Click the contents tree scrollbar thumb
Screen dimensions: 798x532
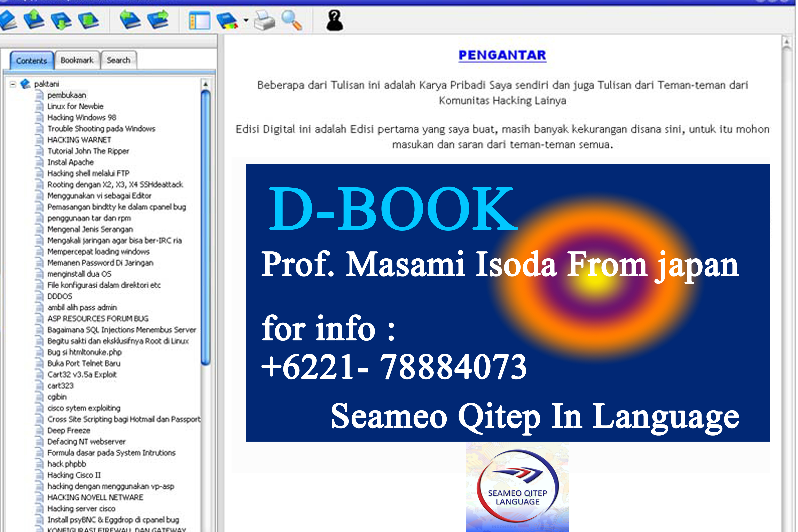tap(206, 227)
